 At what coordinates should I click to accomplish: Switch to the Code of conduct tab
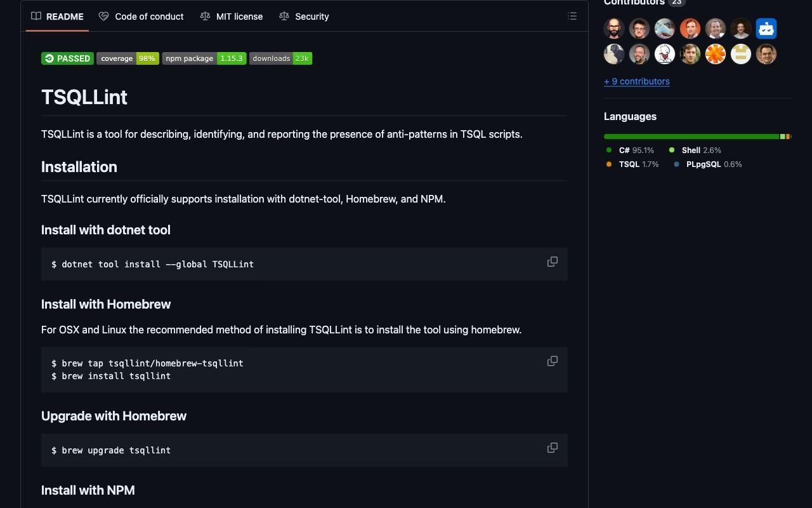(x=141, y=17)
